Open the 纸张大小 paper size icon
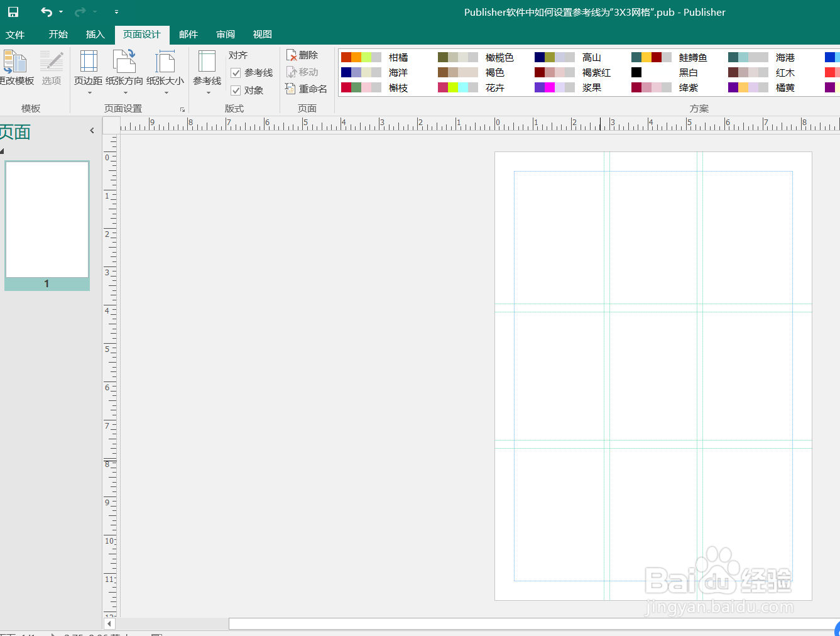 tap(165, 62)
